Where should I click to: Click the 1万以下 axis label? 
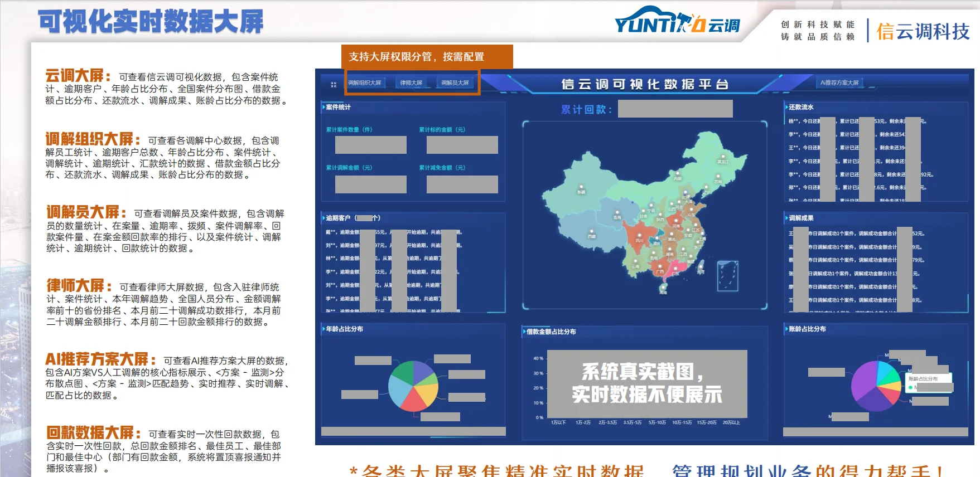pyautogui.click(x=558, y=422)
